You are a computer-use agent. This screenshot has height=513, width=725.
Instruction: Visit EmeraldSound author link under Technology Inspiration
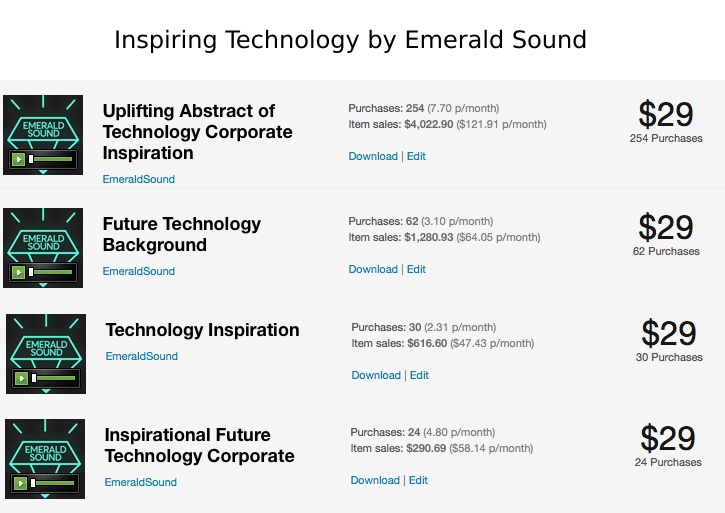click(x=141, y=357)
